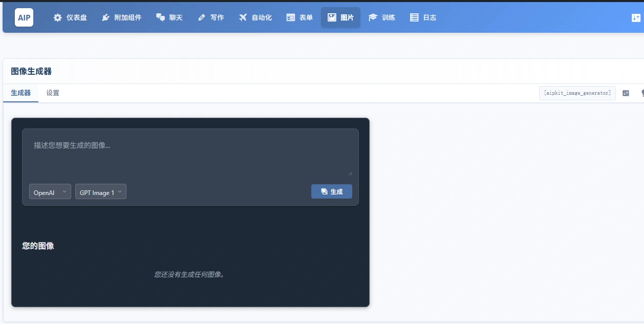Select the 图片 images section

point(340,17)
